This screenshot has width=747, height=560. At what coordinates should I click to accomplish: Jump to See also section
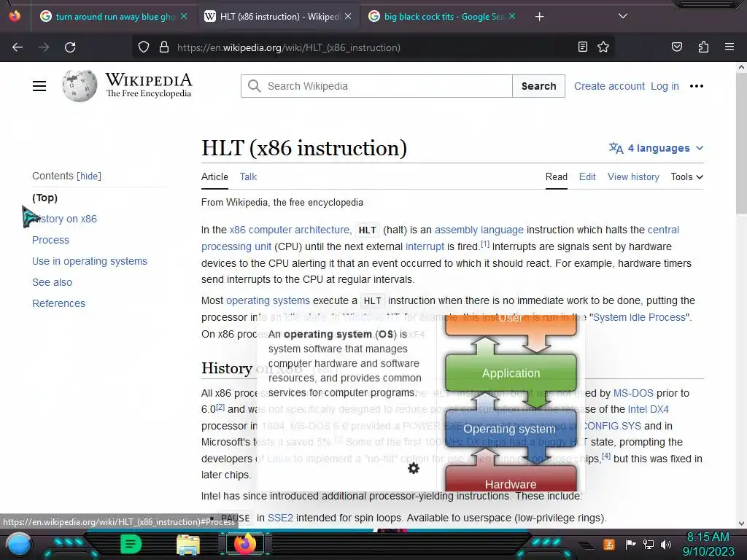point(52,282)
